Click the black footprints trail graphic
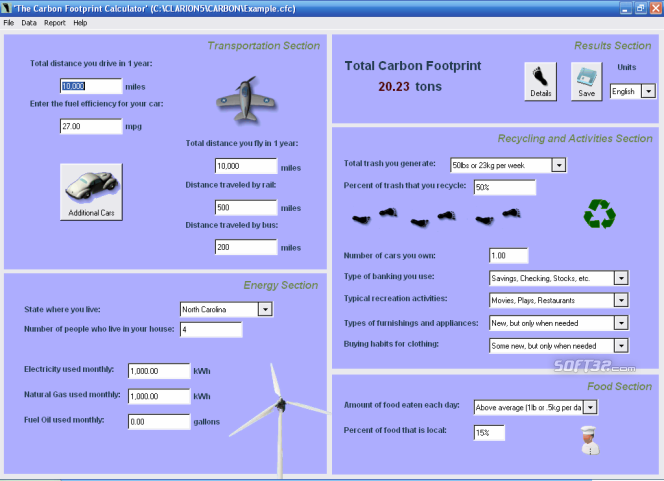 [437, 214]
